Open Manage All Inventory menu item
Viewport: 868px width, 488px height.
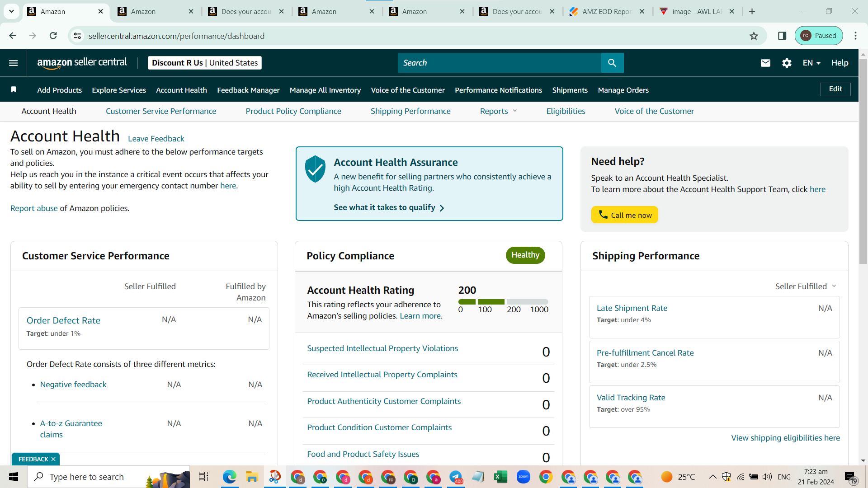pyautogui.click(x=325, y=90)
